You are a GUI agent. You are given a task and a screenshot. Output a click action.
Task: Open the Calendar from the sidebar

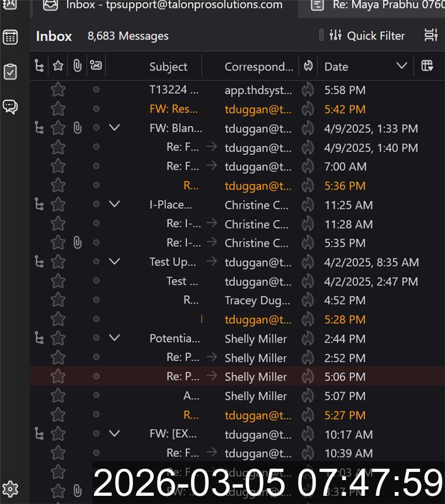coord(11,37)
